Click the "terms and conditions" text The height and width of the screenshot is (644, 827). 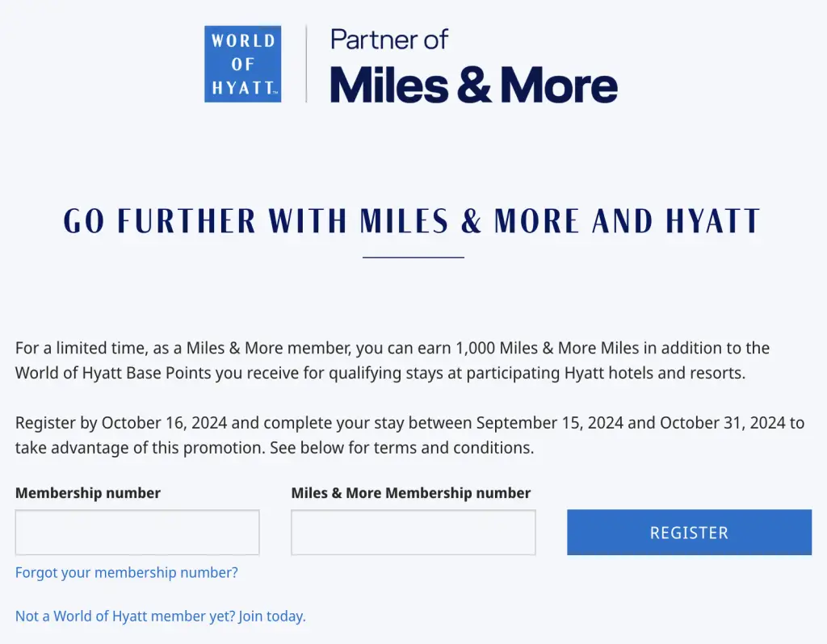coord(468,448)
